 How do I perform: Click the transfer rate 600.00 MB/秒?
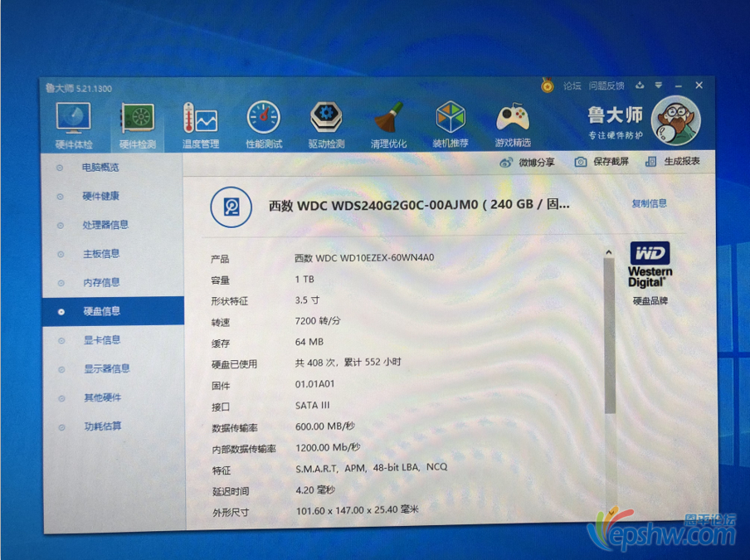pos(325,426)
